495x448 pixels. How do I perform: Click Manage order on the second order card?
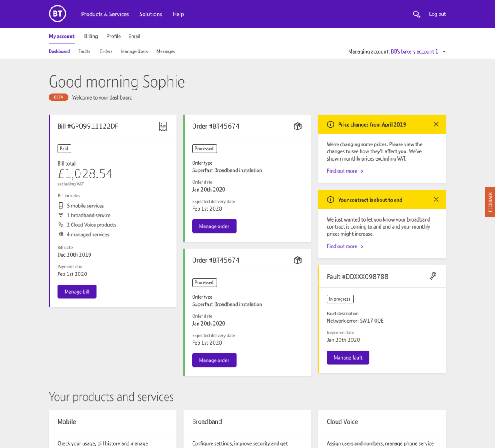coord(214,360)
